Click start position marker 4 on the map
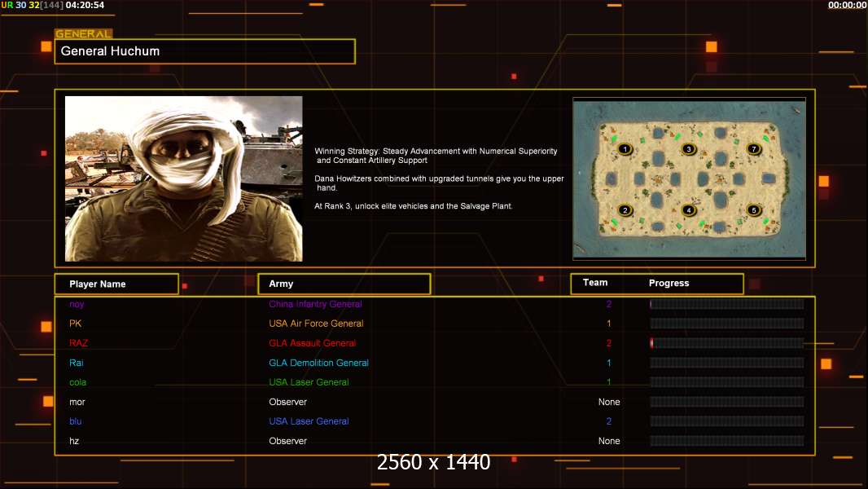The width and height of the screenshot is (868, 489). click(x=689, y=210)
